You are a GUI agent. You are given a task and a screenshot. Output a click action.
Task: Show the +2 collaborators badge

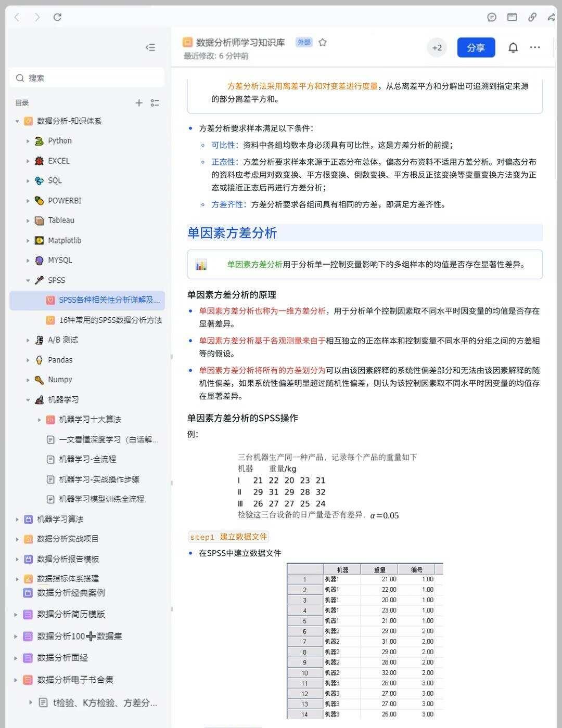click(437, 47)
